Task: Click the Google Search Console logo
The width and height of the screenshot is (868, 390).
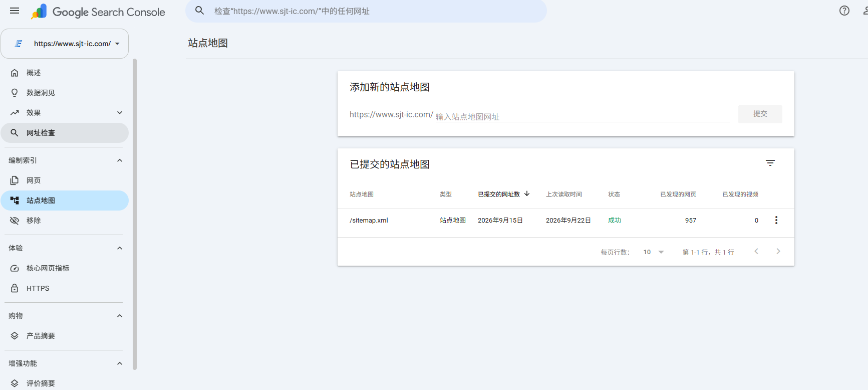Action: point(98,12)
